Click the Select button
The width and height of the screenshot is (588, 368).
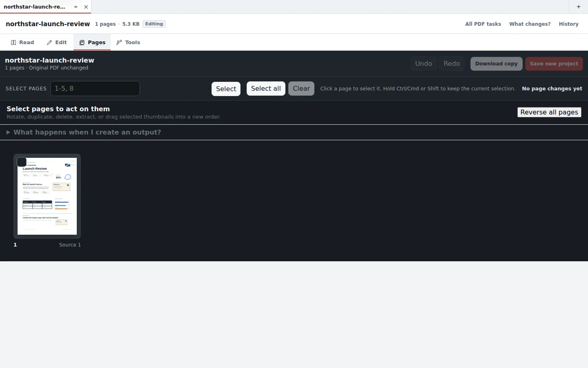[226, 89]
